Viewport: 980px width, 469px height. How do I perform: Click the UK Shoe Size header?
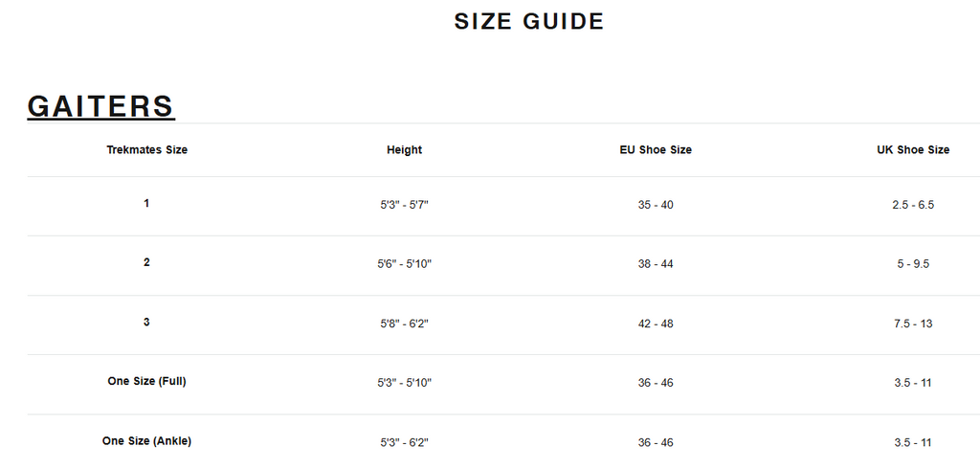(913, 150)
